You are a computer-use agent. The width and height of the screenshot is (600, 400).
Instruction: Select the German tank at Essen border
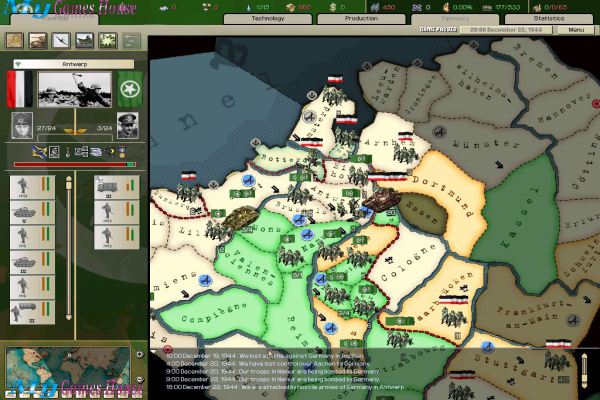[x=381, y=198]
